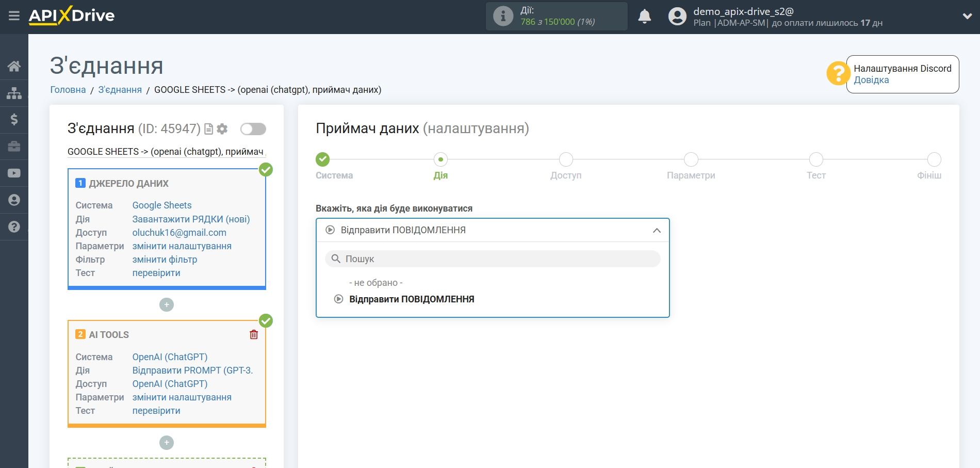Click the ApiX-Drive logo
The width and height of the screenshot is (980, 468).
pos(72,15)
